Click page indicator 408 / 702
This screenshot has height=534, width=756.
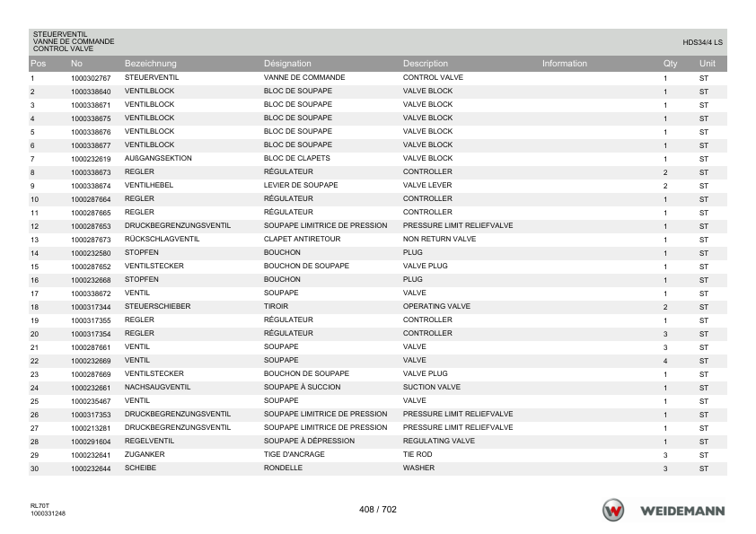pos(377,510)
